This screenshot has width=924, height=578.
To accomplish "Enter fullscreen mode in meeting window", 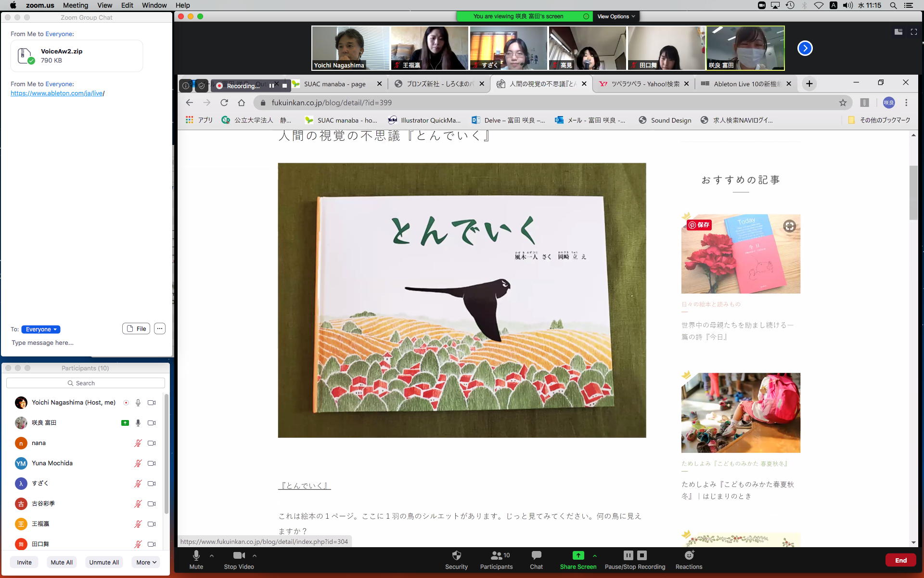I will coord(913,32).
